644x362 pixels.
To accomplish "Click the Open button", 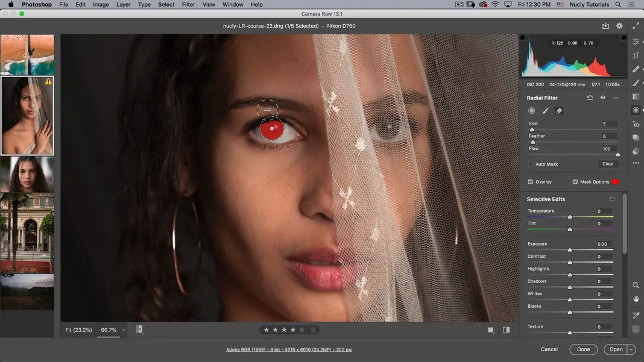I will point(616,349).
